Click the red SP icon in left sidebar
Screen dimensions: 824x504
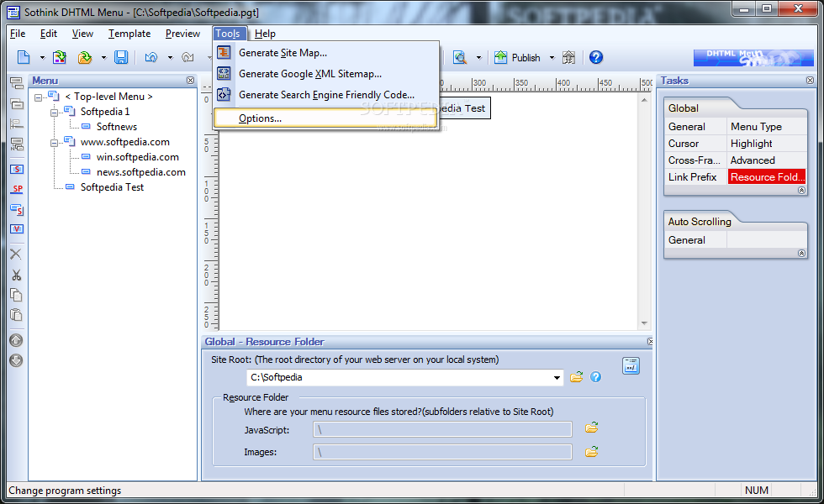[x=17, y=189]
